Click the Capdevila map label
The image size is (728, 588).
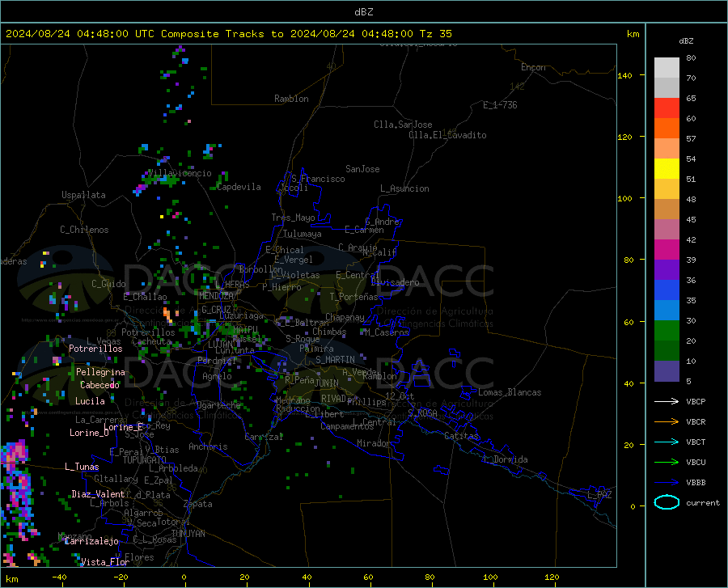[x=239, y=187]
